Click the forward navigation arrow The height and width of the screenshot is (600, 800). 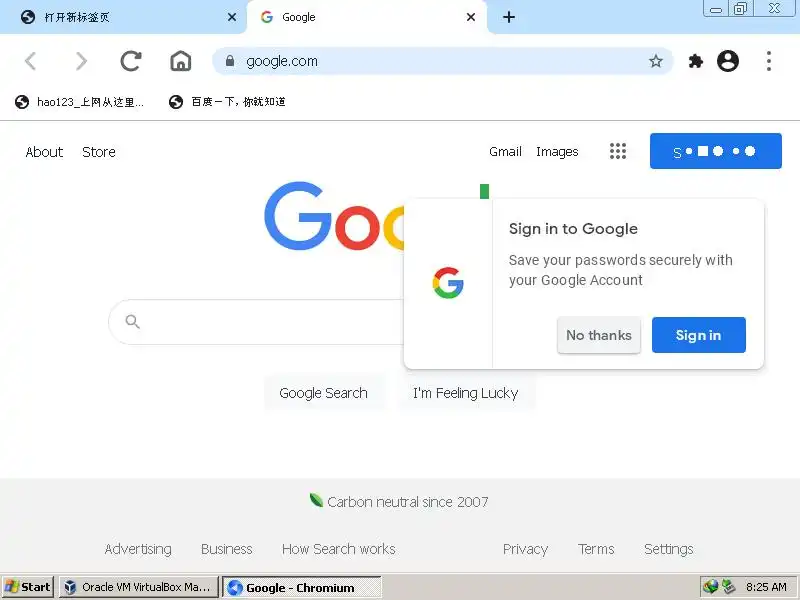81,61
